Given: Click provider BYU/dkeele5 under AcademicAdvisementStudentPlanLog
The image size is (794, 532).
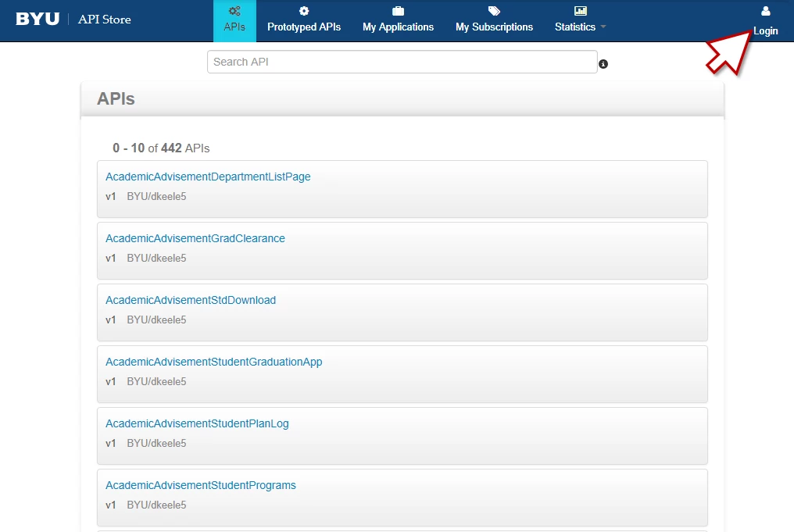Looking at the screenshot, I should tap(156, 444).
